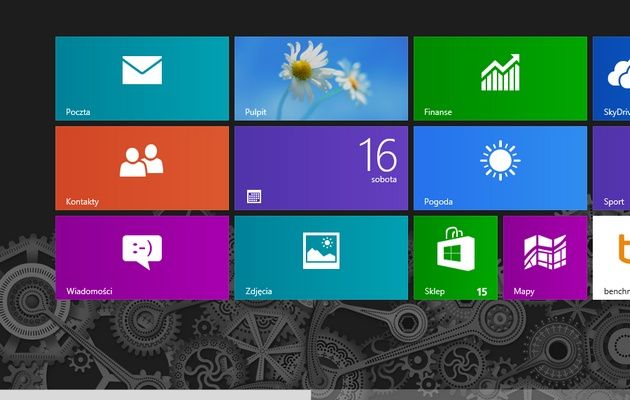Launch the Finanse chart icon
Screen dimensions: 630x400
500,72
